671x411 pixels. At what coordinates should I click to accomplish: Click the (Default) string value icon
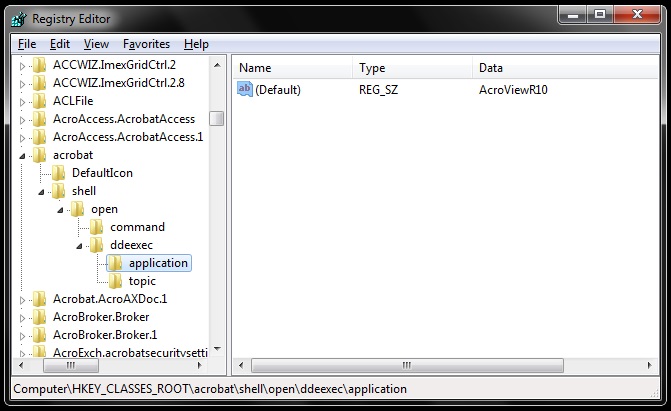pos(245,90)
